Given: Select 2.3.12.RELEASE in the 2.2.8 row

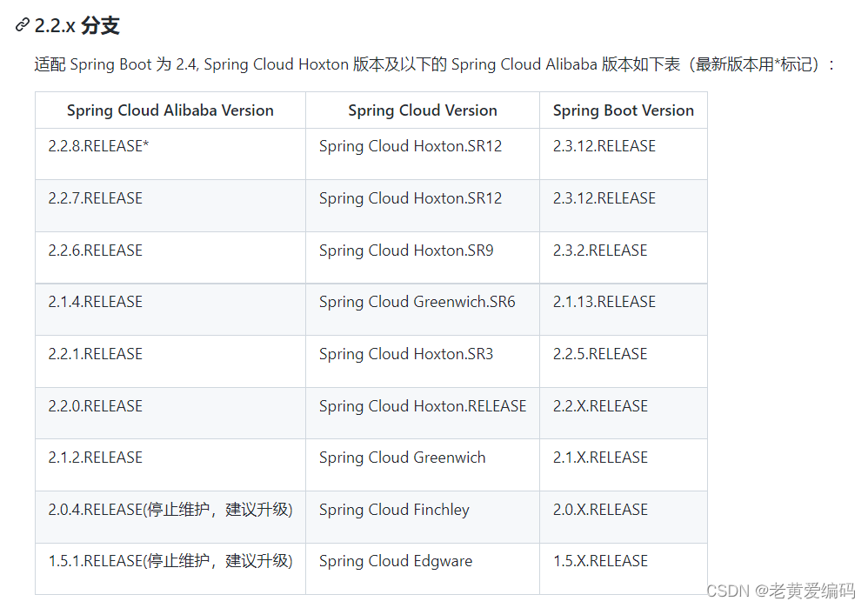Looking at the screenshot, I should [x=624, y=154].
